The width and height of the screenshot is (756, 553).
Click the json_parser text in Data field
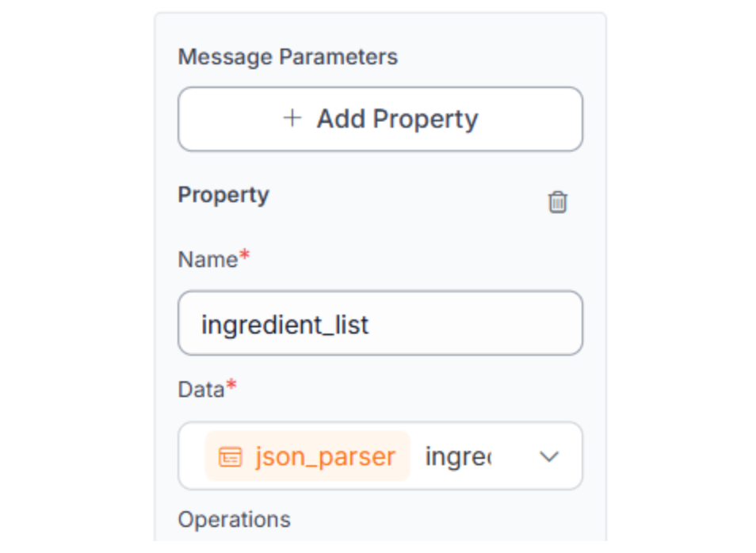click(325, 457)
